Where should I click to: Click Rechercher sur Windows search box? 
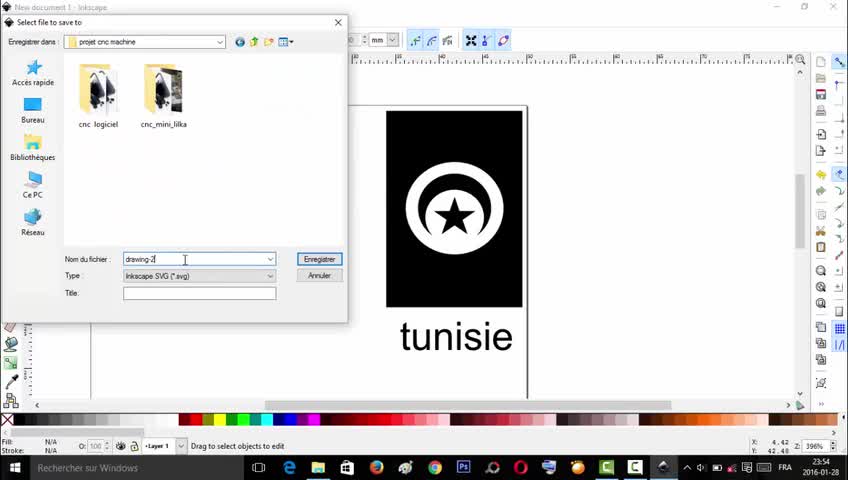point(138,468)
